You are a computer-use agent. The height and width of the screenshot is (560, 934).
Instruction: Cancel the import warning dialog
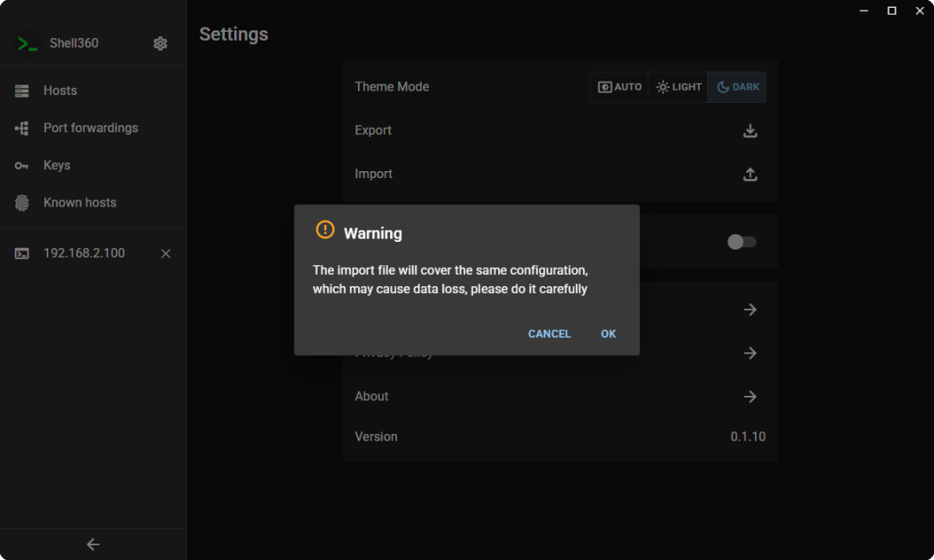[x=549, y=334]
